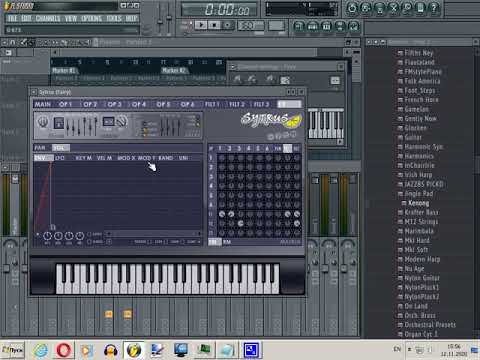480x360 pixels.
Task: Click FL Studio taskbar icon
Action: coord(134,350)
